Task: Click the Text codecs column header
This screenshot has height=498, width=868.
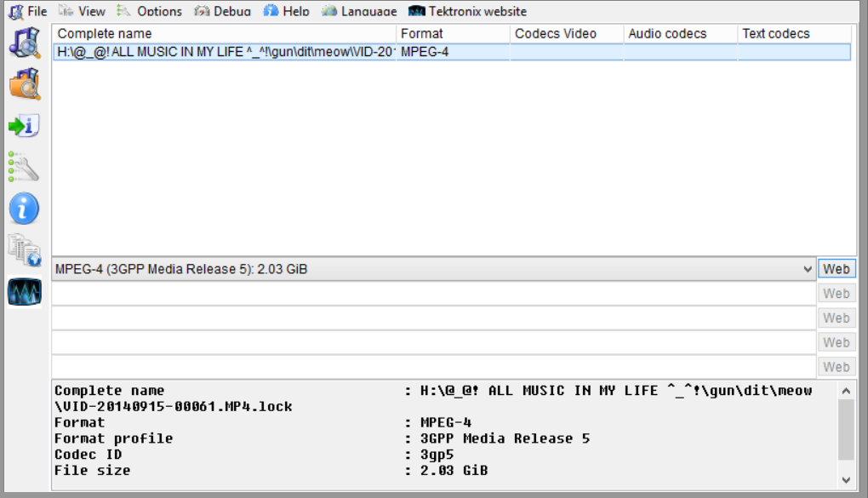Action: 794,34
